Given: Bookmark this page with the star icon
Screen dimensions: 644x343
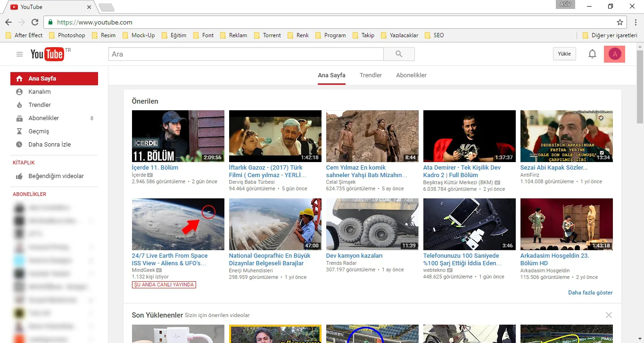Looking at the screenshot, I should (x=619, y=22).
